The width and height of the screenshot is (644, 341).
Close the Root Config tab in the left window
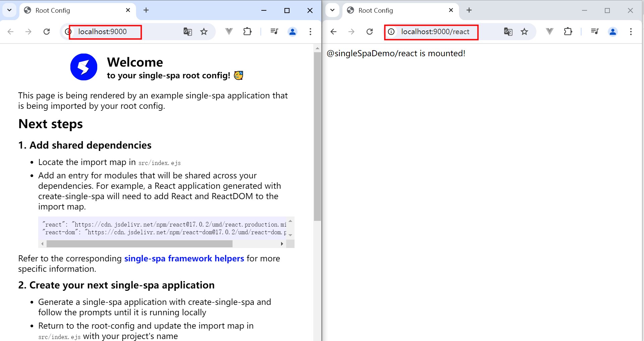coord(128,10)
